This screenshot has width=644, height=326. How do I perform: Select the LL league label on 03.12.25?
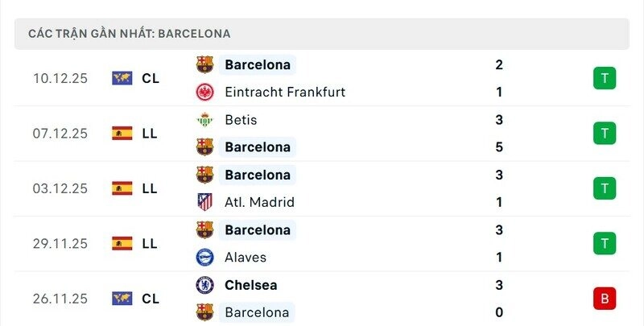click(x=149, y=188)
